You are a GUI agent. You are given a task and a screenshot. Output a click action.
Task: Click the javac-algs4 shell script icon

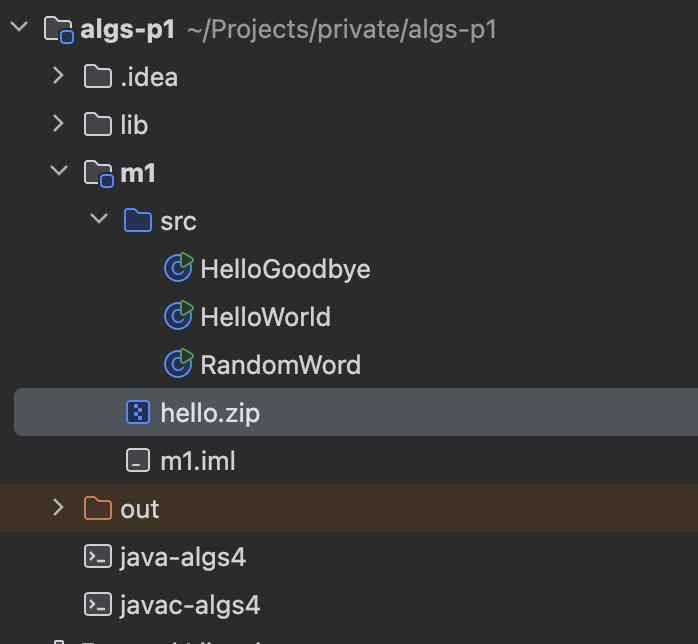98,604
